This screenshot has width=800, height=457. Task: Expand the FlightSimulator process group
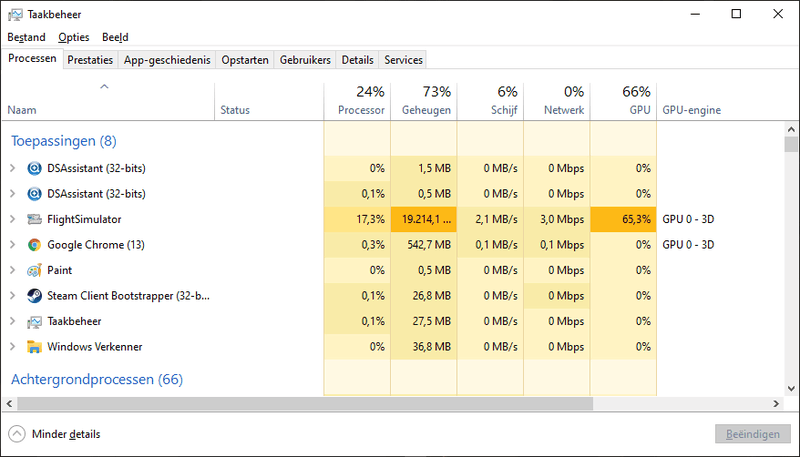13,219
